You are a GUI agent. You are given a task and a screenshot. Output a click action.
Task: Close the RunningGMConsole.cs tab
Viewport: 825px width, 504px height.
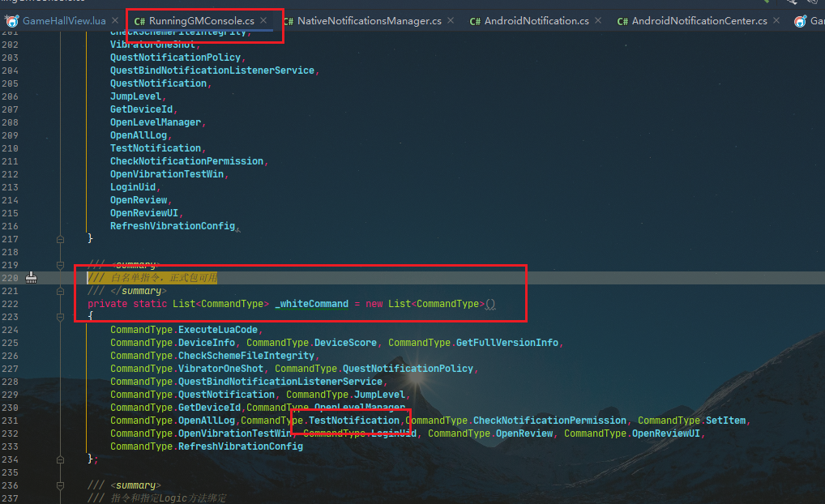point(263,20)
